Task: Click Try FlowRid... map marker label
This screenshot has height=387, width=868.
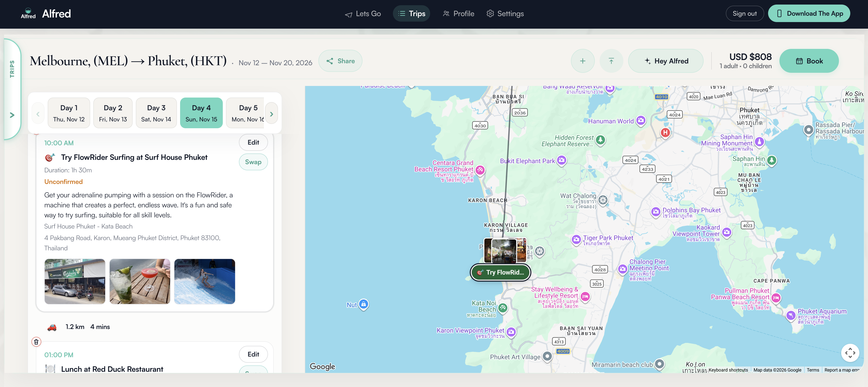Action: (x=501, y=272)
